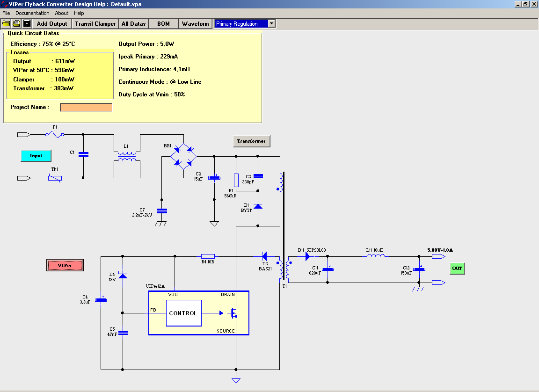This screenshot has height=392, width=539.
Task: Open the File menu
Action: (6, 13)
